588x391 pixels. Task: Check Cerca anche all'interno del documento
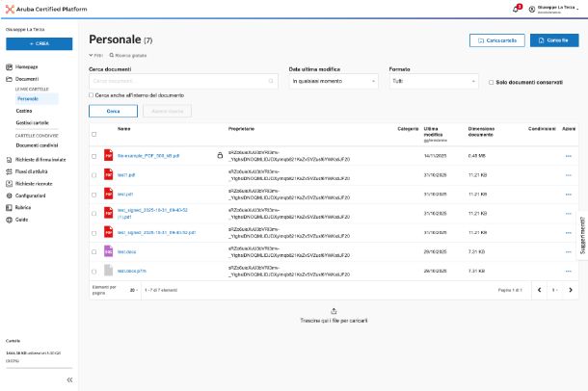pyautogui.click(x=92, y=95)
